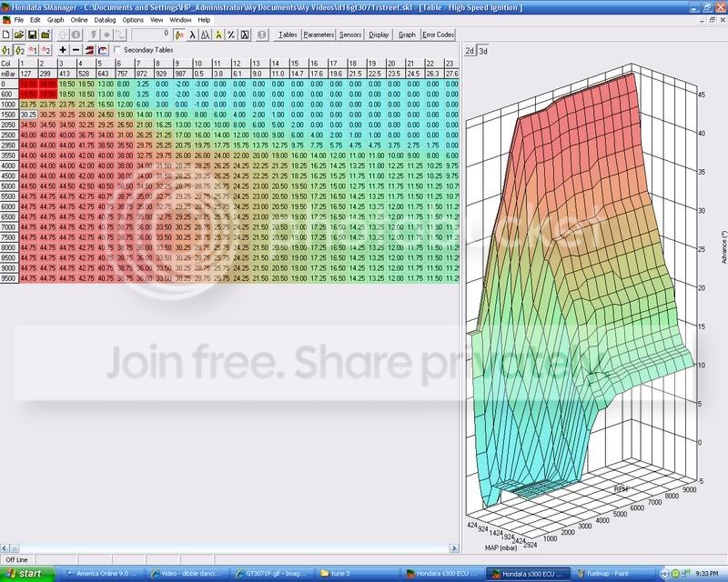
Task: Open the Window menu
Action: pos(180,20)
